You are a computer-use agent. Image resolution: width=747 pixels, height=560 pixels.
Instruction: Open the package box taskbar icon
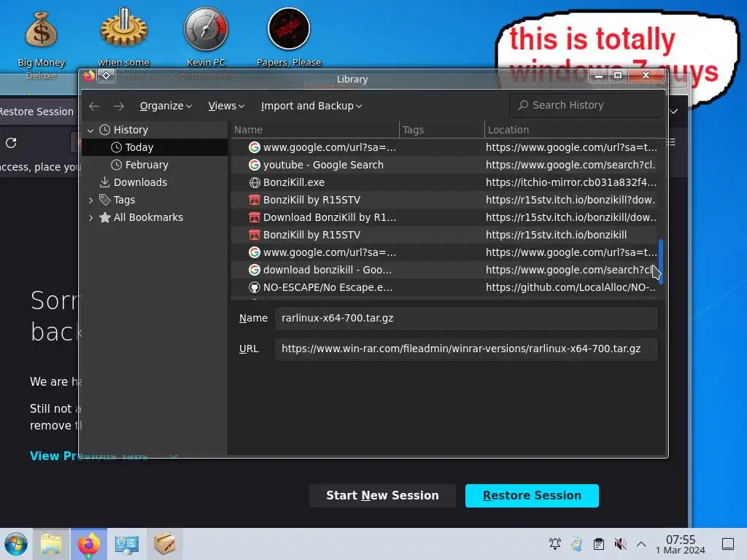(164, 544)
